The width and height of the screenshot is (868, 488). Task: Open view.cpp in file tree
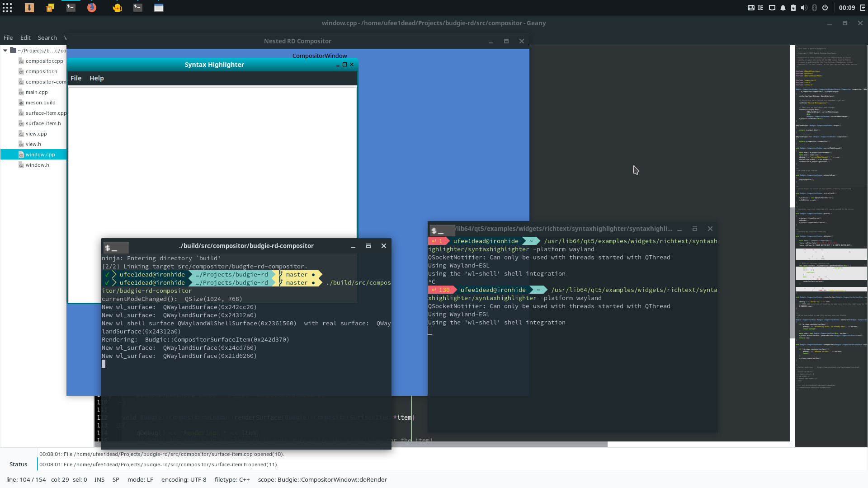click(36, 134)
